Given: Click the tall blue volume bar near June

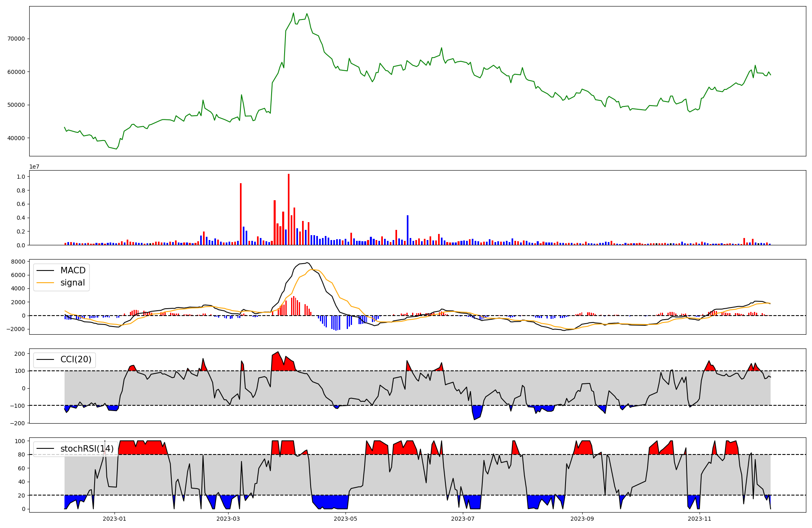Looking at the screenshot, I should 408,230.
